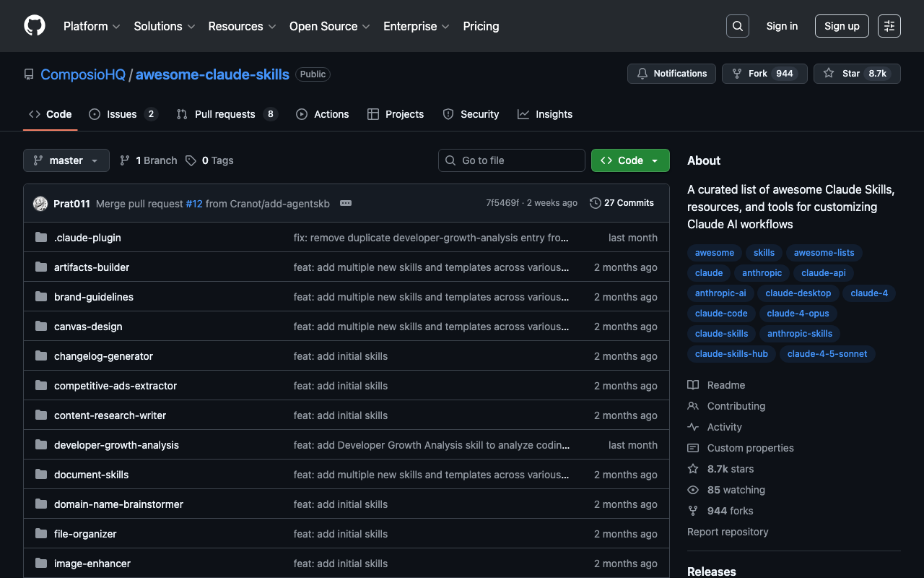The image size is (924, 578).
Task: Expand the master branch dropdown
Action: coord(66,160)
